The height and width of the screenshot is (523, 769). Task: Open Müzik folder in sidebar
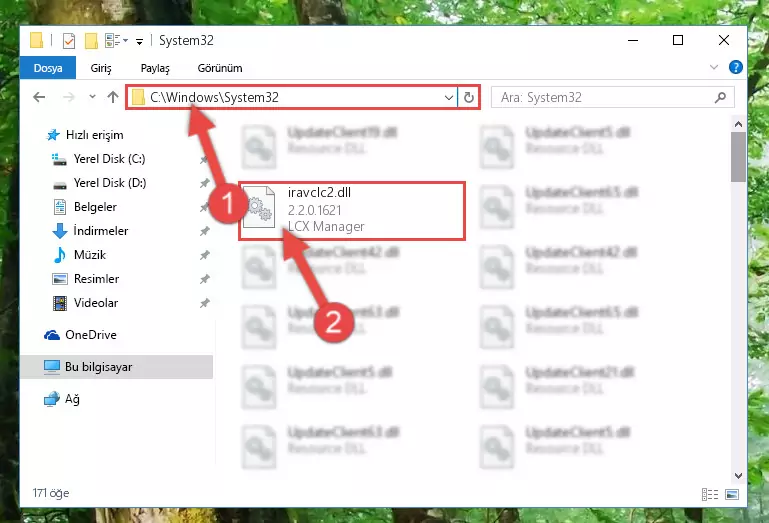coord(89,255)
